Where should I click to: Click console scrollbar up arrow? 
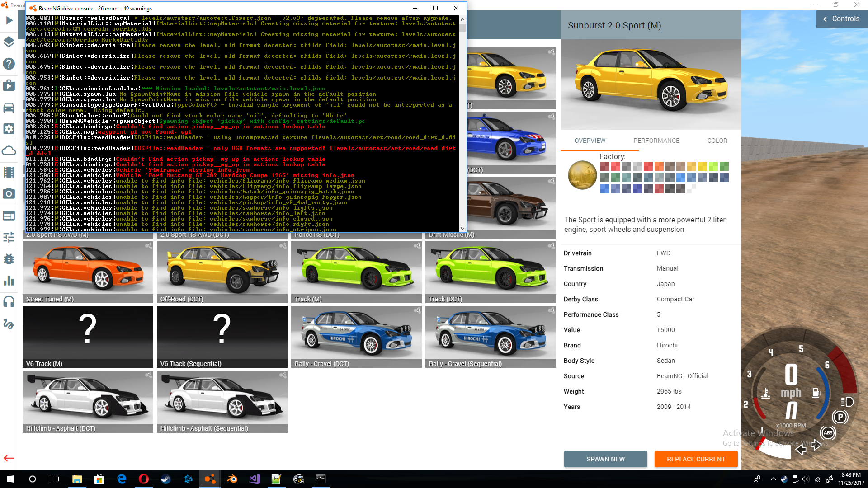pos(462,19)
